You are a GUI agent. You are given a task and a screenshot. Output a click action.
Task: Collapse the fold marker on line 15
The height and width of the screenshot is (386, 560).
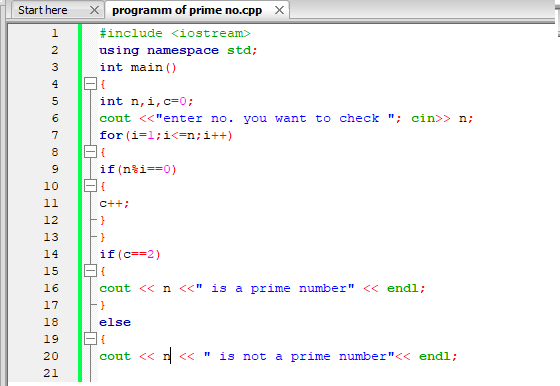coord(90,271)
